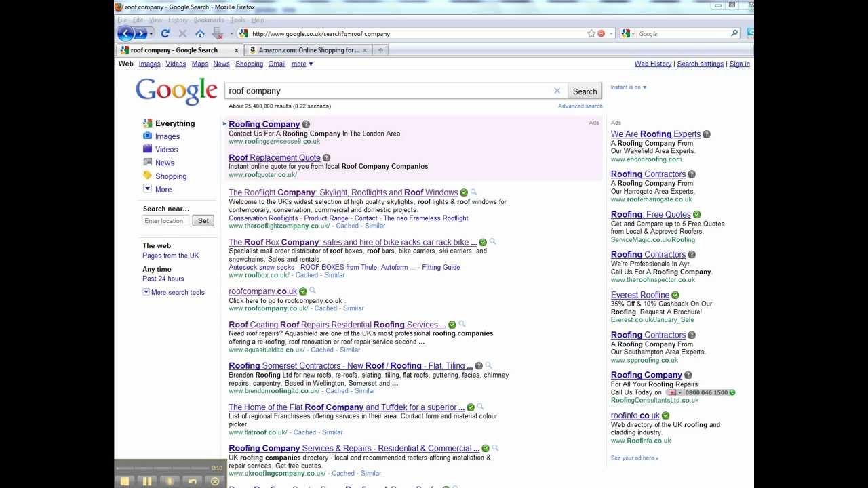Click the magnifier in Firefox search box

pos(734,33)
